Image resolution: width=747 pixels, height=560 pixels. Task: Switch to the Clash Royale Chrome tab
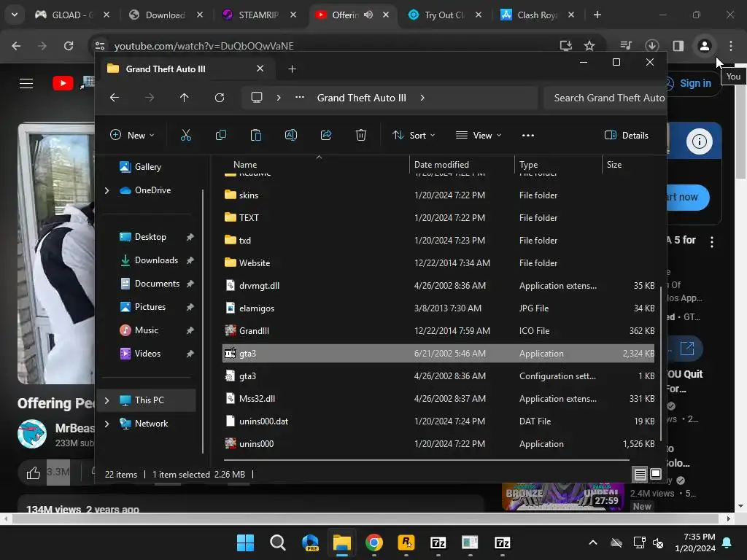(537, 15)
